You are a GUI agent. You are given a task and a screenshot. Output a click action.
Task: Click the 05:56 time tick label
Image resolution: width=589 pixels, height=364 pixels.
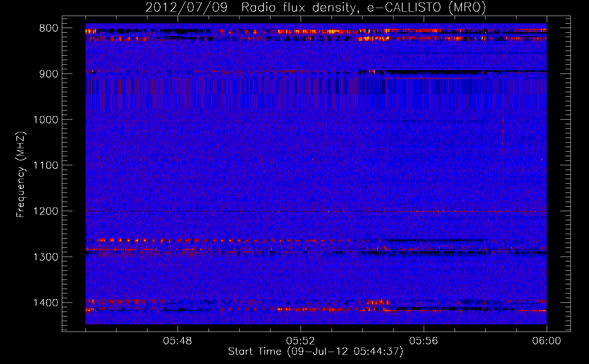tap(424, 341)
